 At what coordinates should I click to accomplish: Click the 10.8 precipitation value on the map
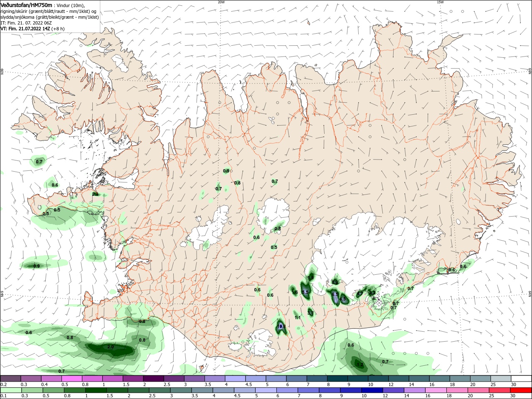[x=281, y=326]
